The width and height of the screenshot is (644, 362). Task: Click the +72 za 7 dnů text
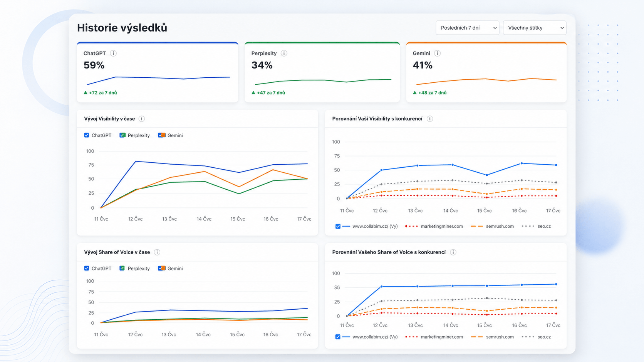point(103,93)
